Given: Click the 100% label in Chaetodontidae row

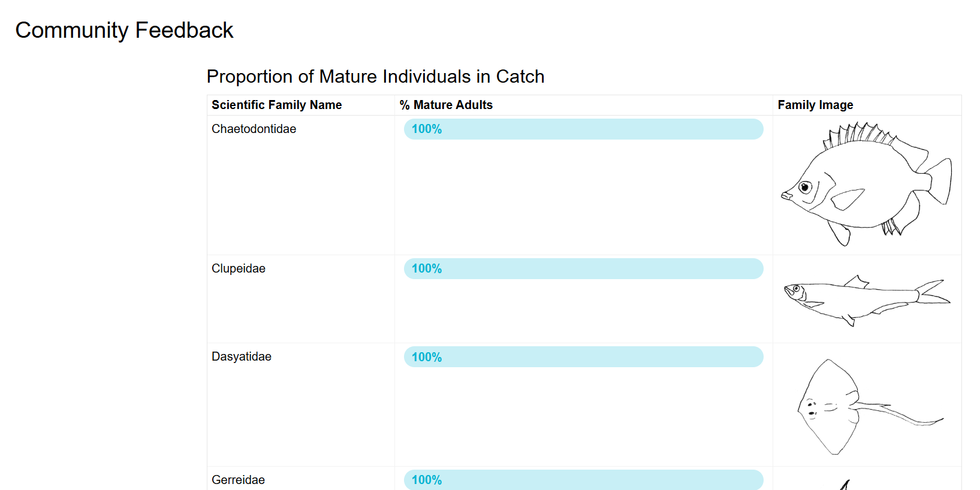Looking at the screenshot, I should coord(427,129).
